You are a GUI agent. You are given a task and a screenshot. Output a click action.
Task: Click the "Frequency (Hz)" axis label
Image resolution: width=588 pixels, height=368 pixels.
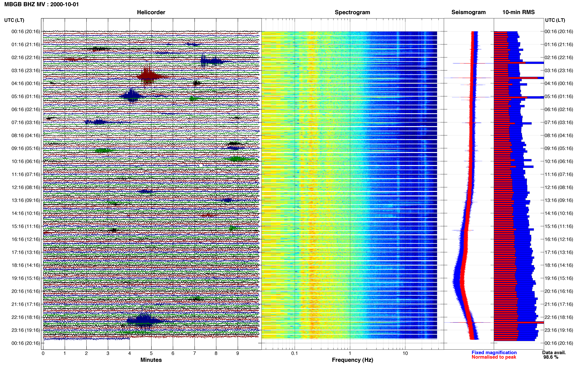(352, 360)
